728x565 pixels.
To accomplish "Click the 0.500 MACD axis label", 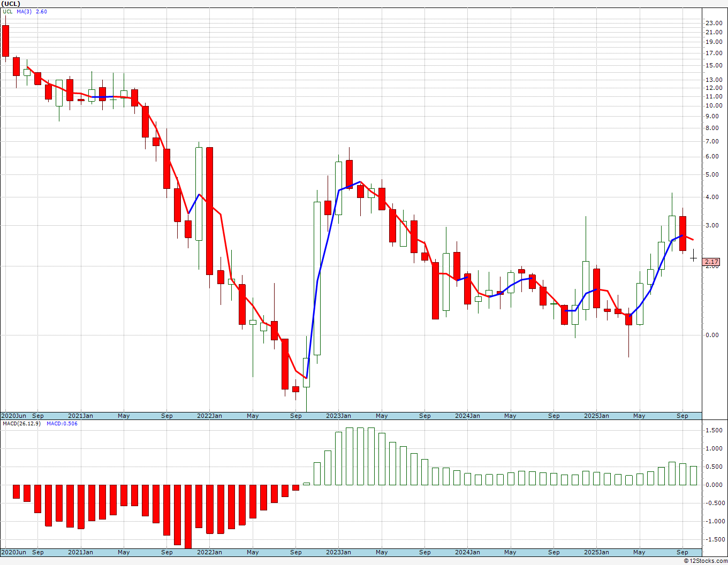I will pyautogui.click(x=714, y=467).
